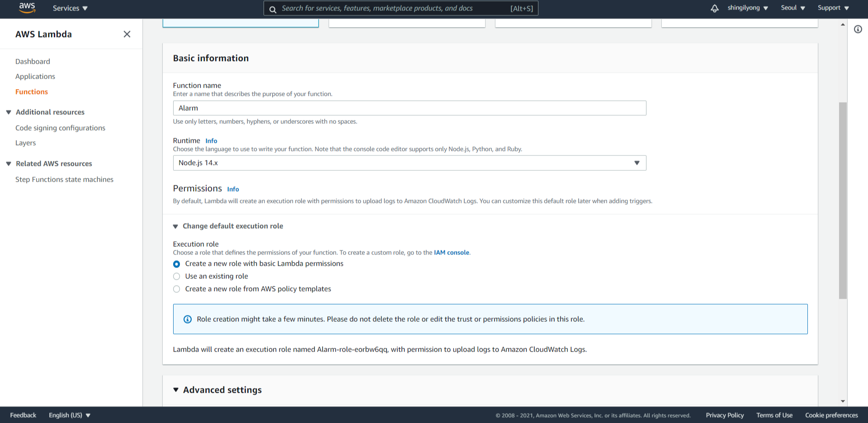Click the AWS logo home icon

27,8
